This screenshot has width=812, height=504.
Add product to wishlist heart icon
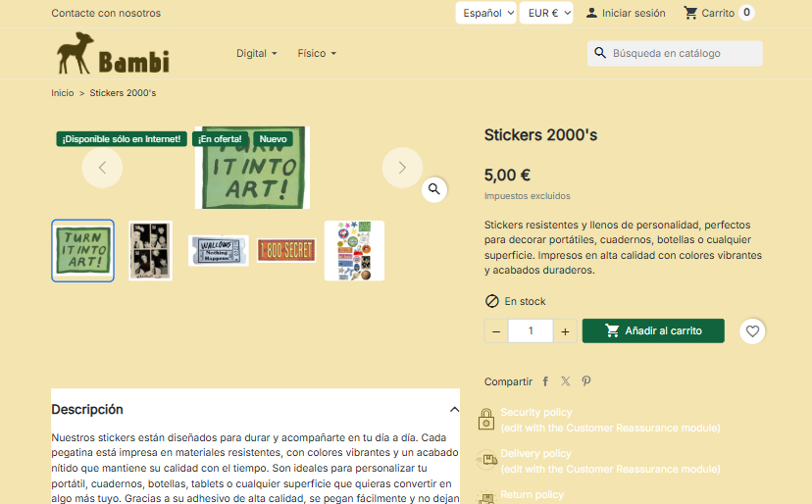pyautogui.click(x=752, y=331)
